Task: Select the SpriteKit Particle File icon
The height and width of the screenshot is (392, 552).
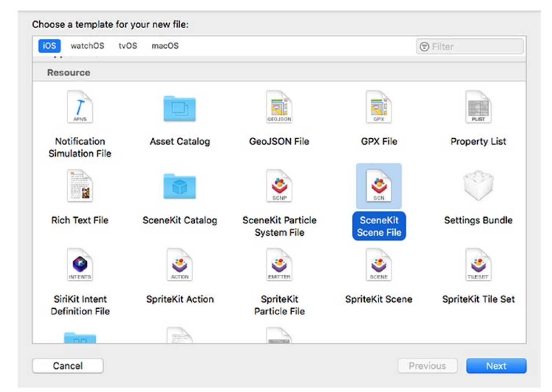Action: point(279,264)
